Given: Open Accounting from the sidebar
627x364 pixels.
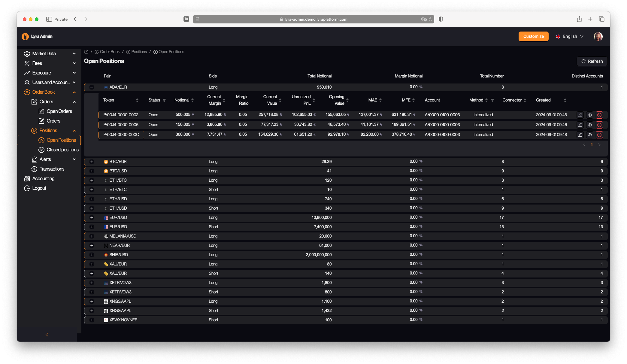Looking at the screenshot, I should click(x=43, y=179).
